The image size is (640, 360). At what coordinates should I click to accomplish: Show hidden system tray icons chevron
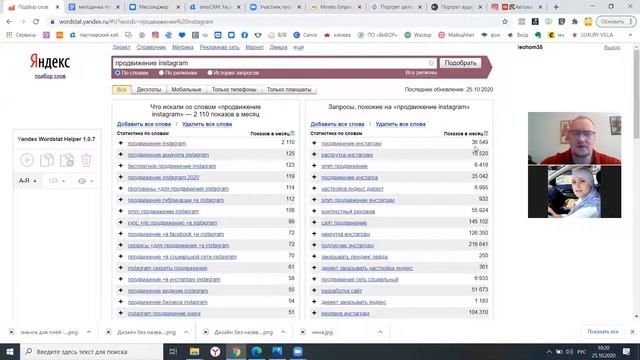[549, 351]
